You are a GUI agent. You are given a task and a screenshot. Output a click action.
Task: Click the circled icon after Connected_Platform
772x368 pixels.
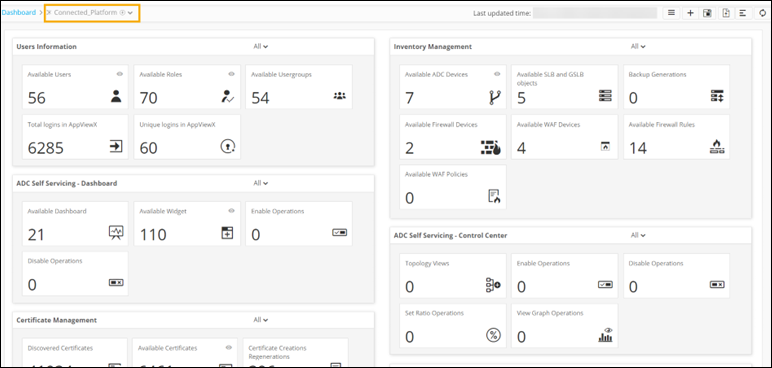click(x=122, y=13)
